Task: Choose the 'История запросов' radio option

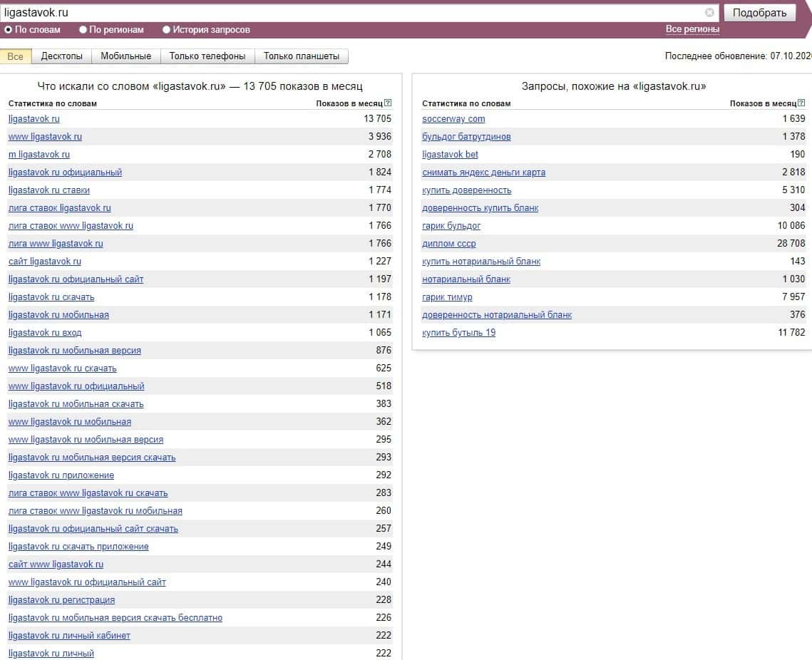Action: (167, 30)
